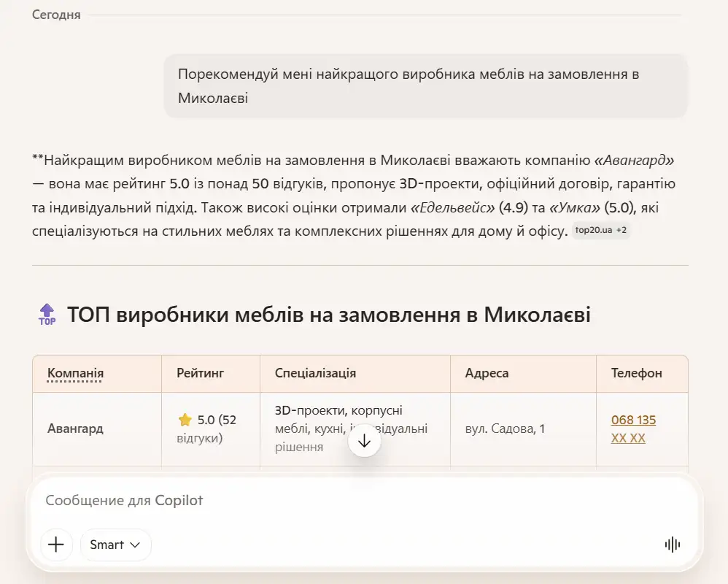Click the user message about Миколаєві
The width and height of the screenshot is (728, 584).
click(426, 86)
